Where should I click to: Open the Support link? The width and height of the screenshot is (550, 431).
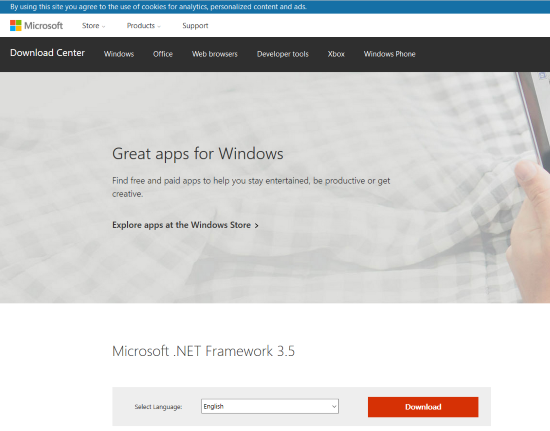click(x=195, y=26)
